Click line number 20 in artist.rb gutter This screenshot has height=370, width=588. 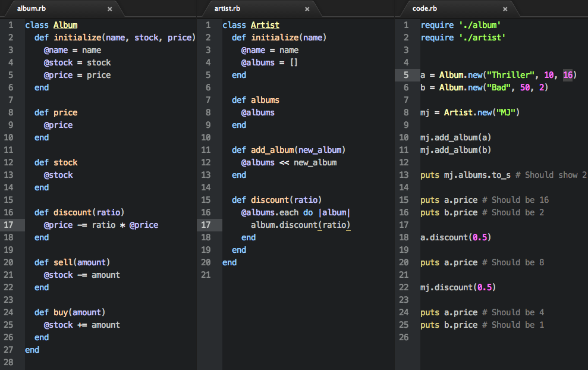pos(206,262)
